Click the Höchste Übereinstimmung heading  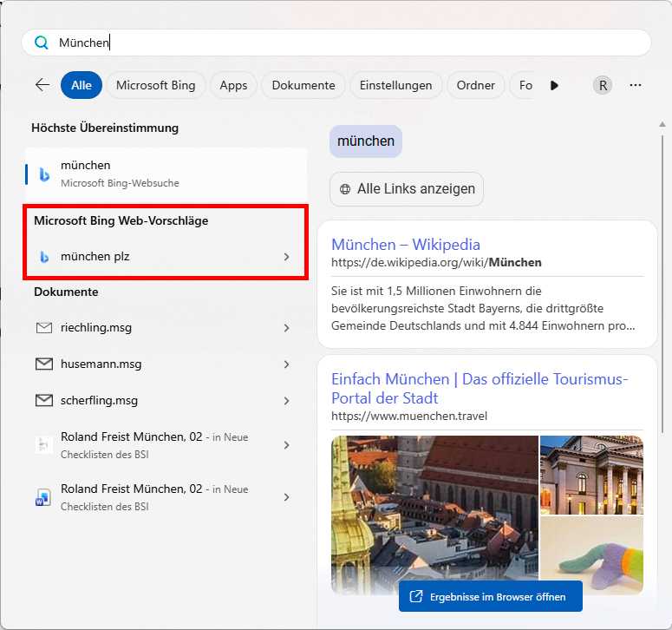click(105, 128)
